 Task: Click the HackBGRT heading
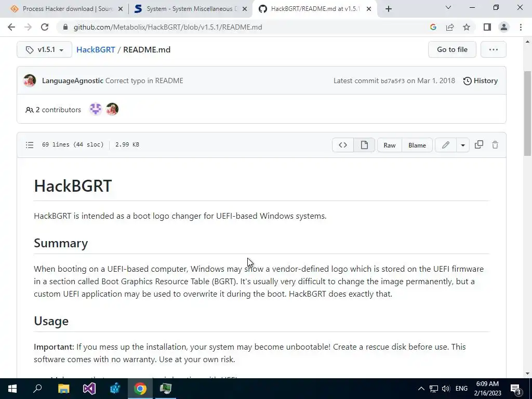[73, 186]
